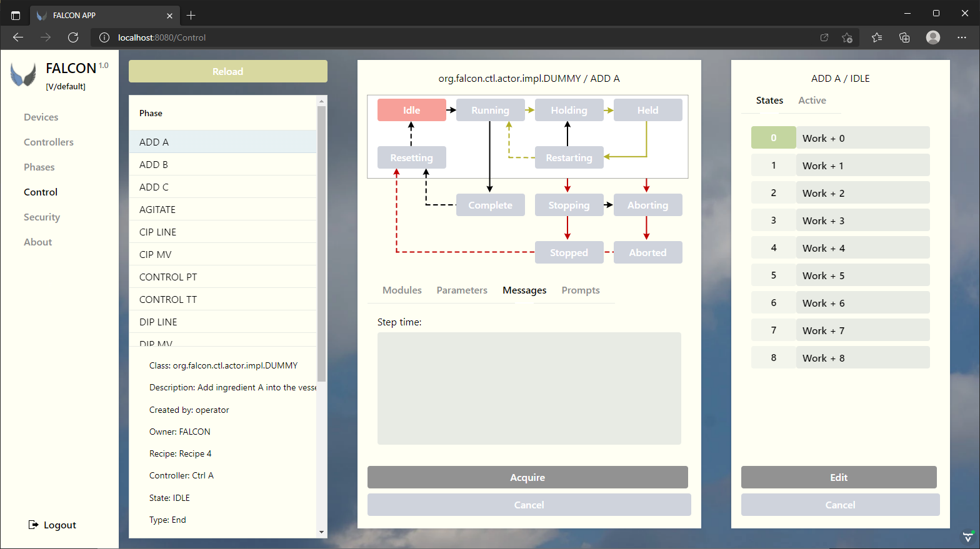Switch to the Parameters tab
980x549 pixels.
pos(462,290)
